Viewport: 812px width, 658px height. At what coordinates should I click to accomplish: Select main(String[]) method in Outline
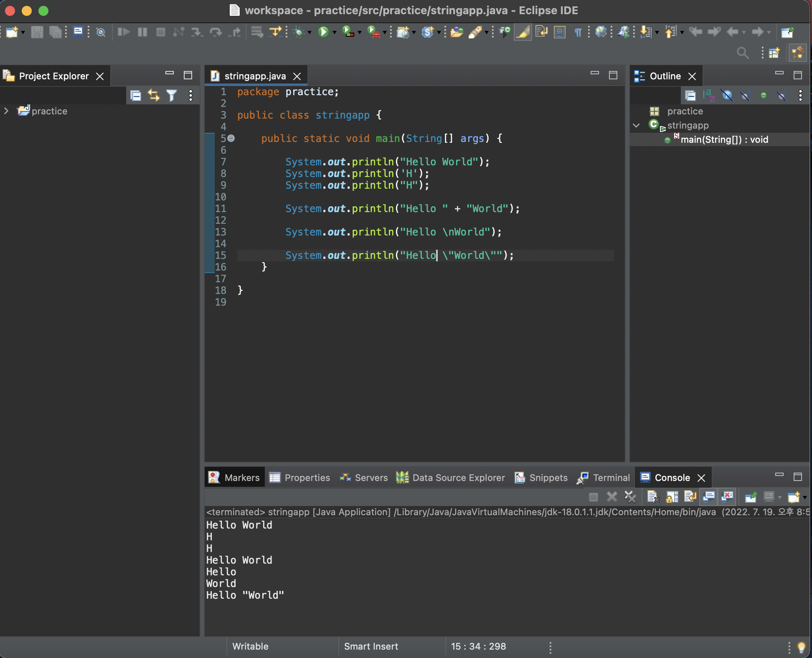click(x=724, y=139)
